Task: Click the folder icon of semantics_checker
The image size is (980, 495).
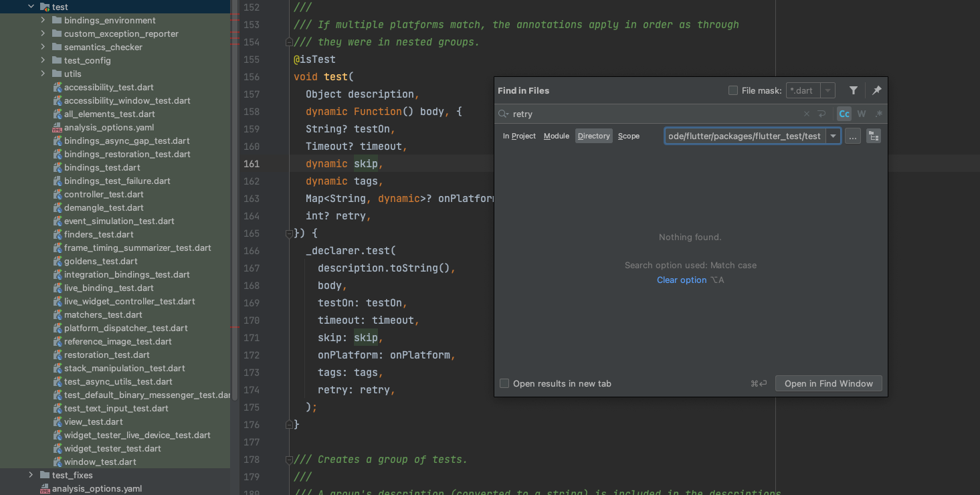Action: [x=58, y=47]
